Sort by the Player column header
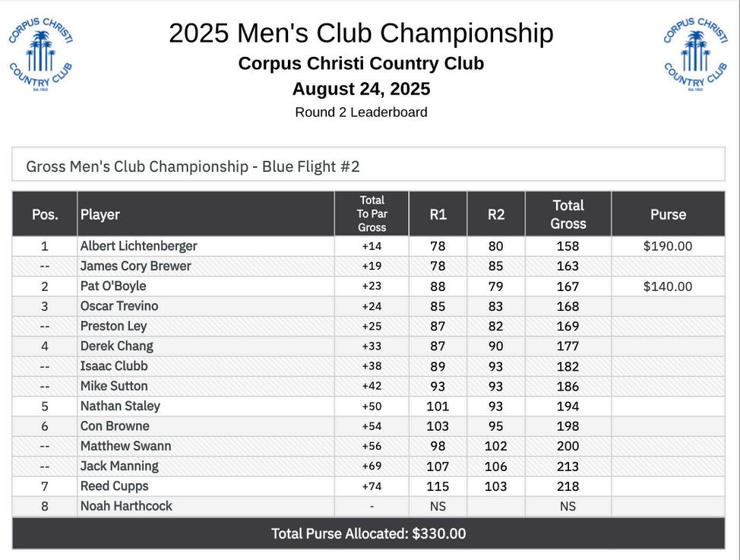740x560 pixels. tap(100, 214)
